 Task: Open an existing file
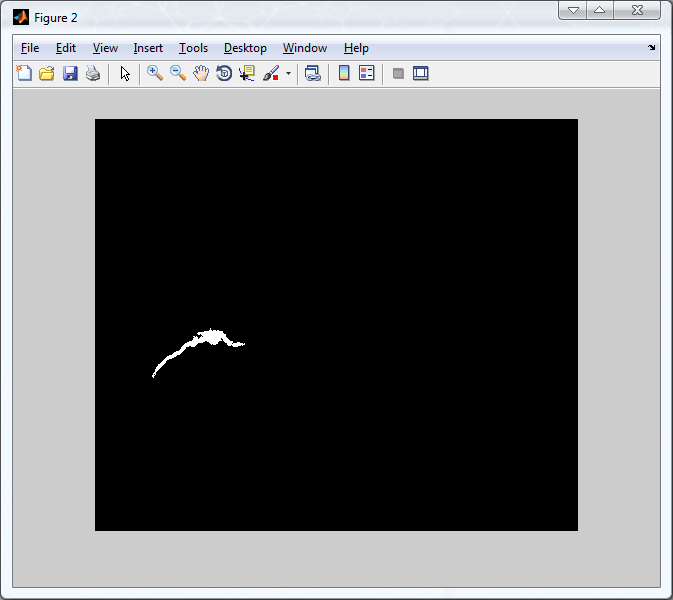pos(47,73)
